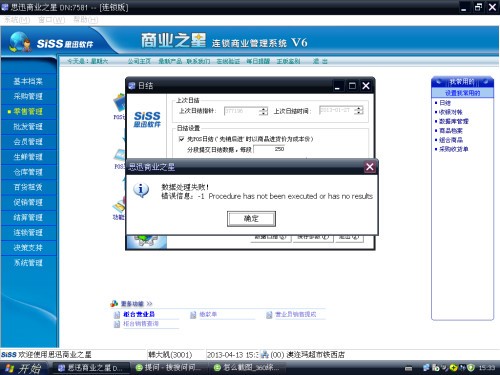The image size is (500, 375).
Task: Open 系统管理 in left sidebar
Action: pos(28,263)
